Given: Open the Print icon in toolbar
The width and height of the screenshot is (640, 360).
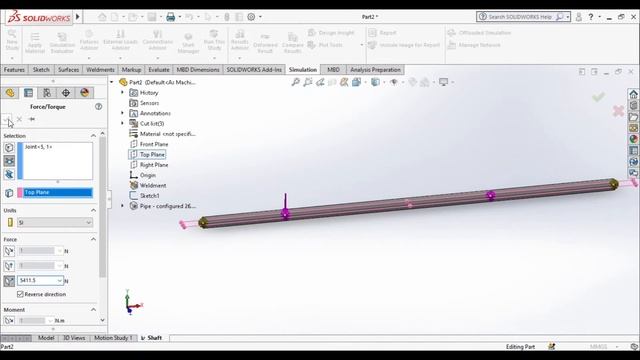Looking at the screenshot, I should [171, 17].
